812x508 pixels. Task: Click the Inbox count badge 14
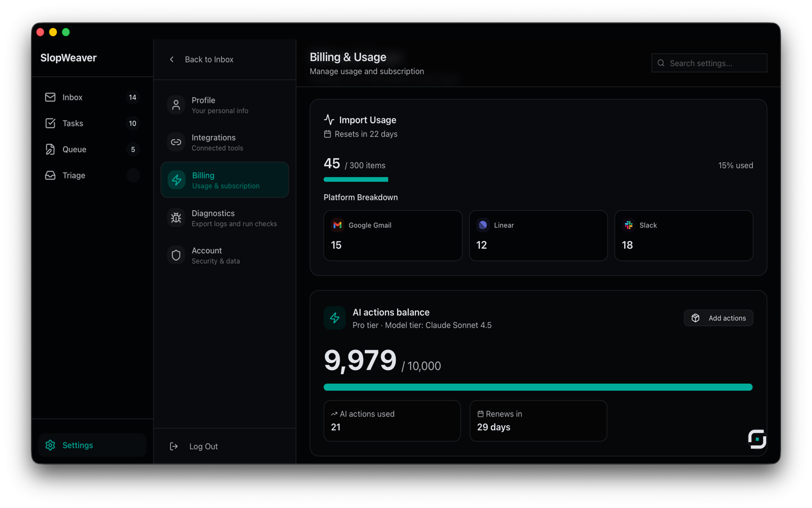[133, 97]
